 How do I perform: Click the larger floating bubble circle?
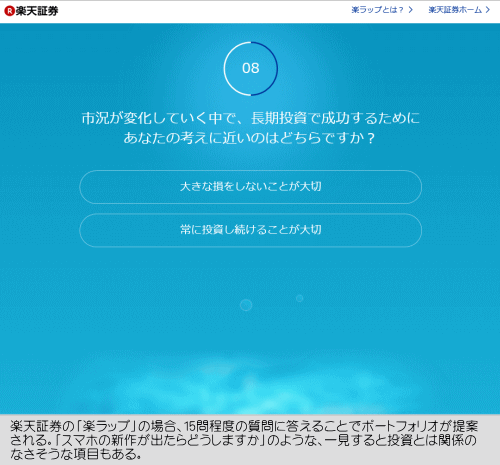pos(246,305)
